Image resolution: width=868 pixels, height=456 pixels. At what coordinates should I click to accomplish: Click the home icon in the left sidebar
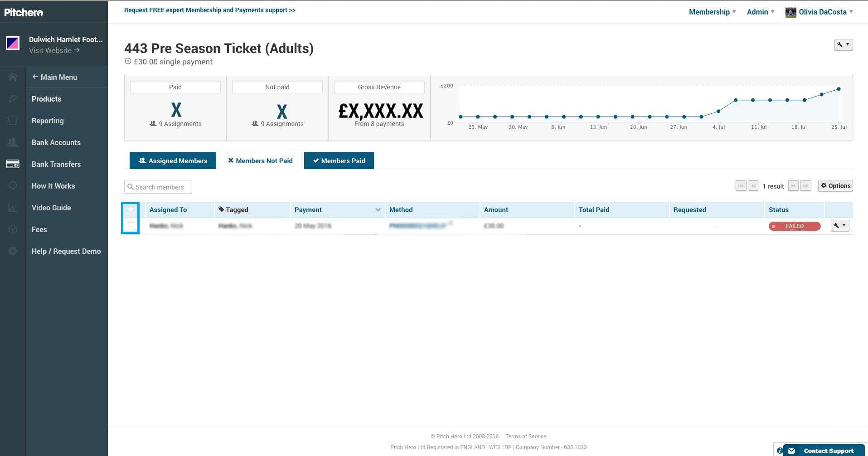13,77
